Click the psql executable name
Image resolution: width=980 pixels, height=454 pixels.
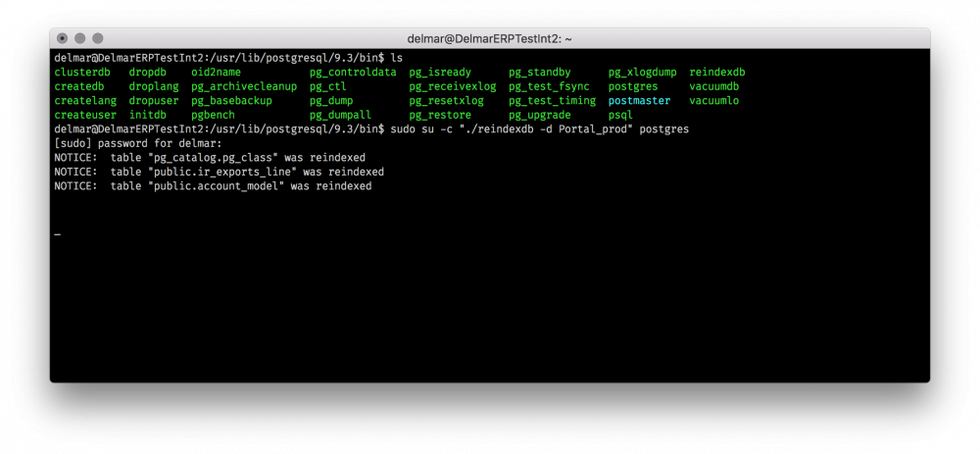point(620,115)
